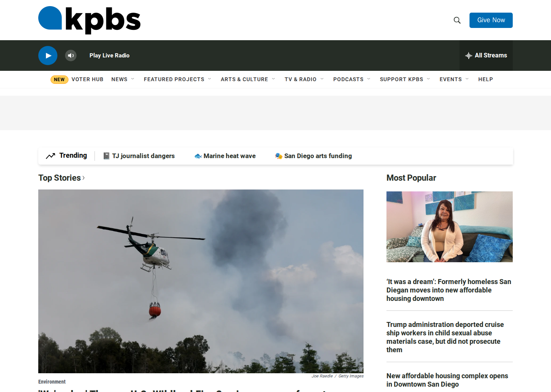551x392 pixels.
Task: Open All Streams waveform panel
Action: coord(486,56)
